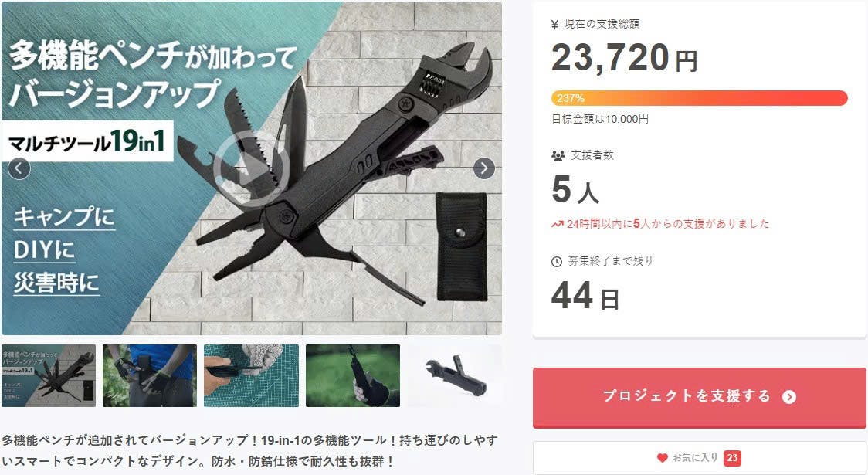
Task: Click the clock icon by remaining days
Action: point(556,261)
